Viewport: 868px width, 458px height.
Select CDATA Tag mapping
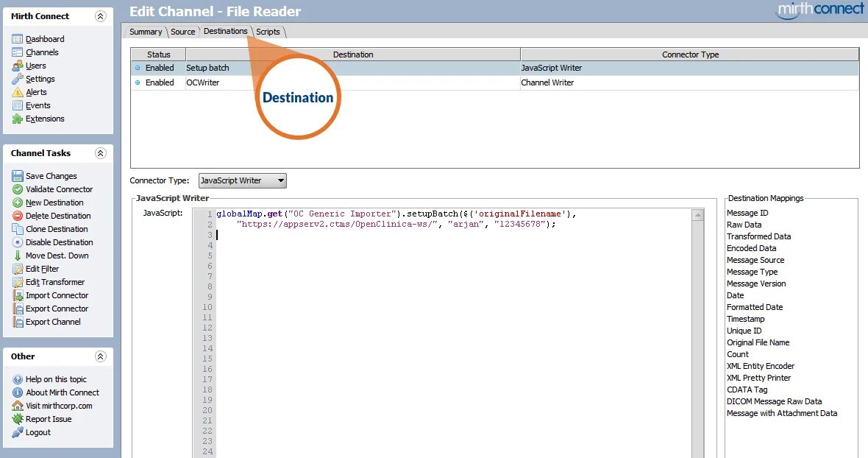click(747, 390)
